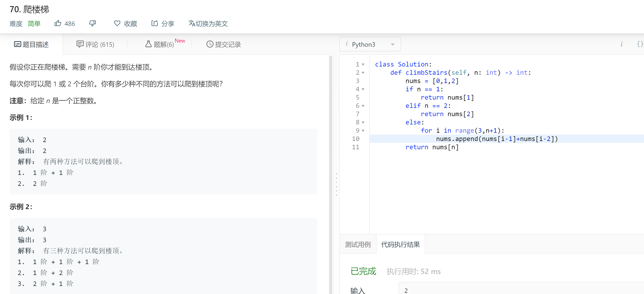The width and height of the screenshot is (644, 294).
Task: Collapse the for loop fold arrow on line 9
Action: click(364, 131)
